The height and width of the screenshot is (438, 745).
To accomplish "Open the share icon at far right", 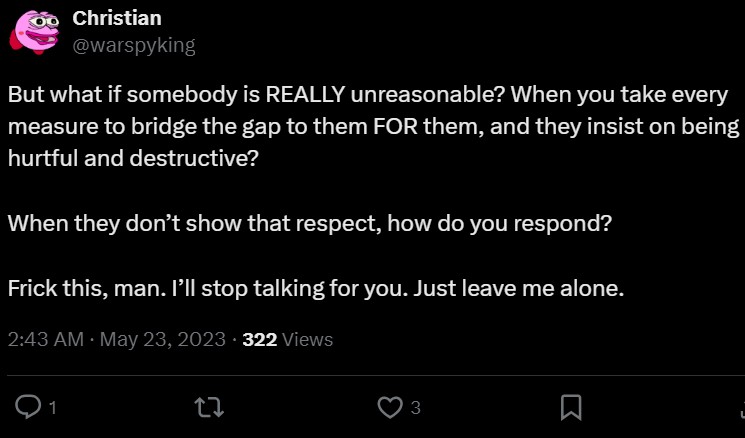I will [x=741, y=407].
